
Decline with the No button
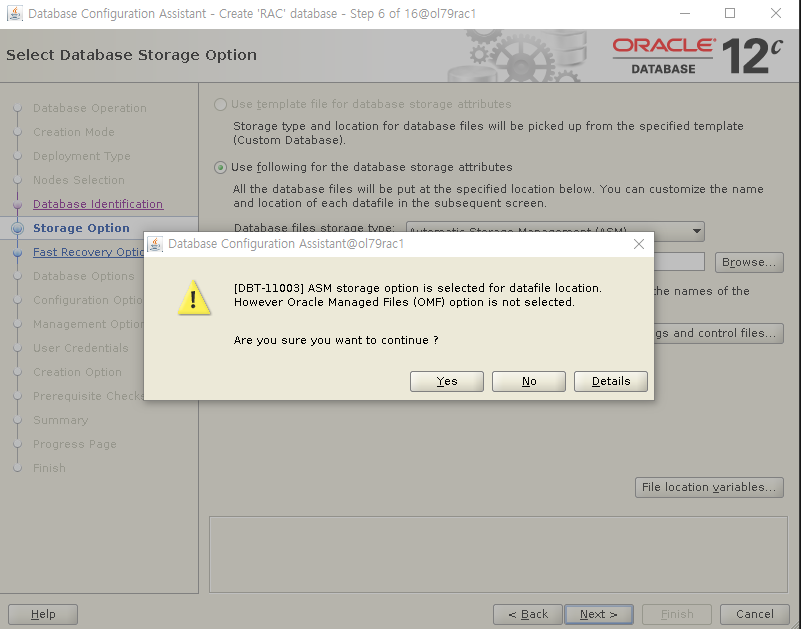click(x=529, y=381)
